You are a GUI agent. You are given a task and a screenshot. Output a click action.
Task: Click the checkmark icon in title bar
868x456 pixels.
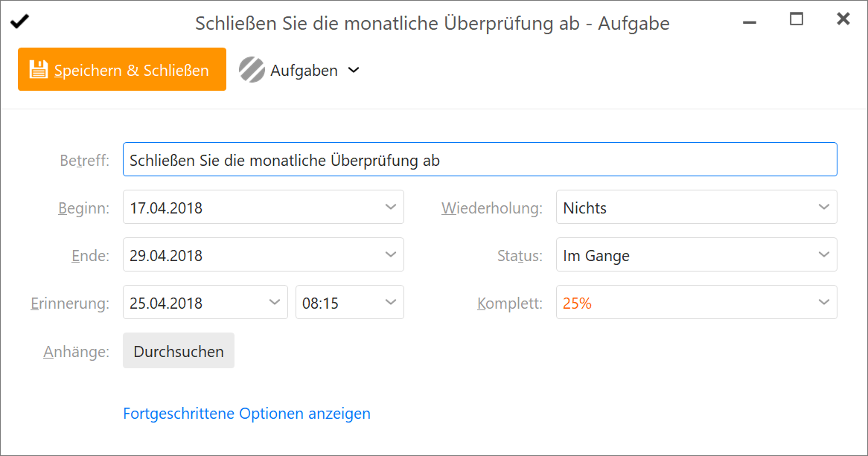click(x=19, y=22)
